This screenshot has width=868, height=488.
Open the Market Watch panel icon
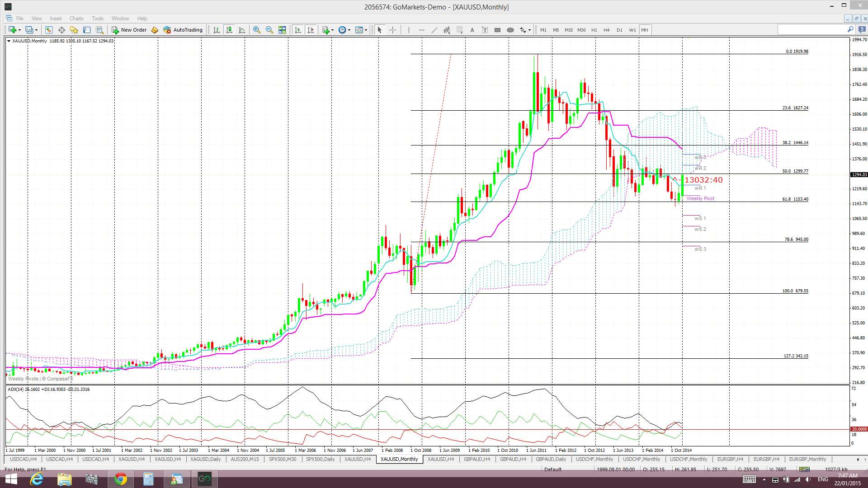coord(48,30)
